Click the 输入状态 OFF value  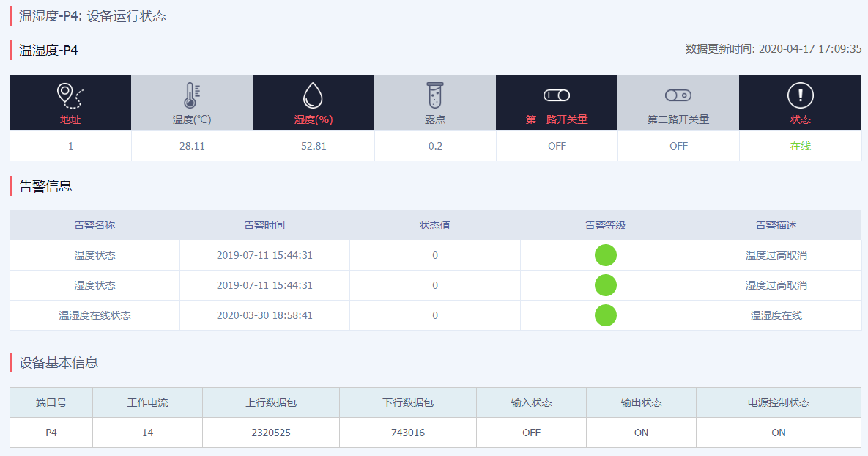coord(531,433)
